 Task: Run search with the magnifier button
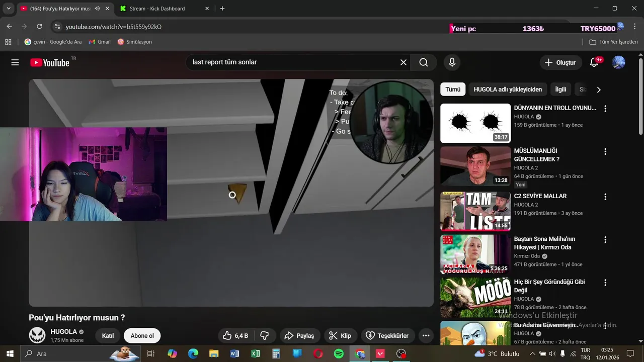pos(424,62)
